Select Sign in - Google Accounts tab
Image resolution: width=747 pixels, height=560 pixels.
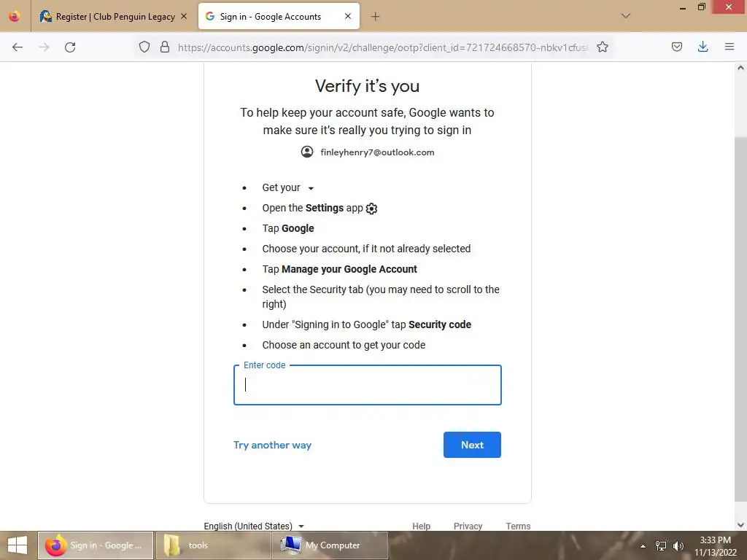279,17
